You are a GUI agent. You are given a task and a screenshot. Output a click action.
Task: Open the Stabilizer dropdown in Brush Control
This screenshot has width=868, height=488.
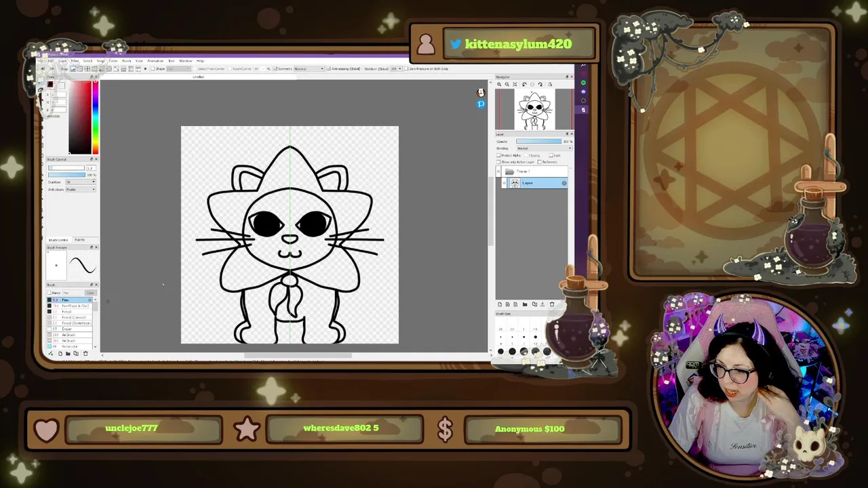tap(81, 182)
